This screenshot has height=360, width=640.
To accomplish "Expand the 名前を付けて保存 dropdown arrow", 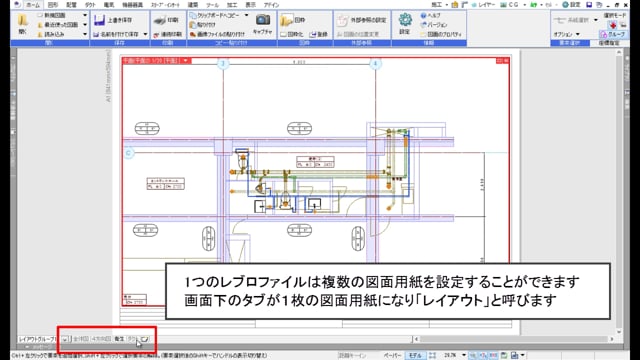I will pos(145,35).
